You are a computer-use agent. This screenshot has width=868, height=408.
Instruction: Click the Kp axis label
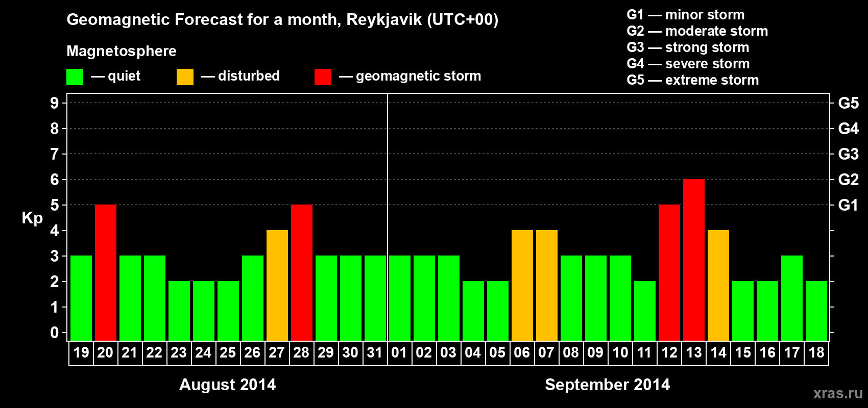[x=32, y=218]
